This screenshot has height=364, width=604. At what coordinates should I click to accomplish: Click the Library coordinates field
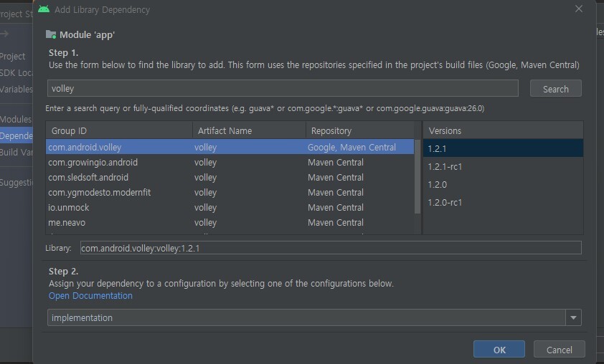(x=331, y=248)
